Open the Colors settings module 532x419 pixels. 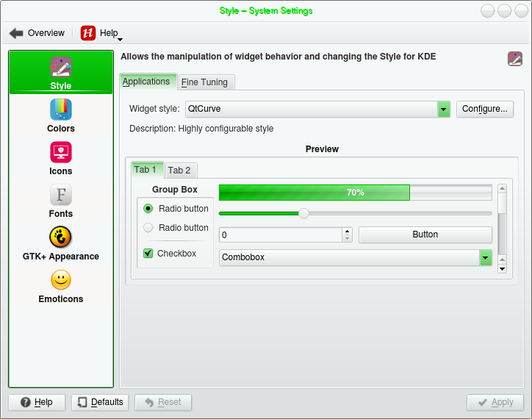click(x=61, y=115)
